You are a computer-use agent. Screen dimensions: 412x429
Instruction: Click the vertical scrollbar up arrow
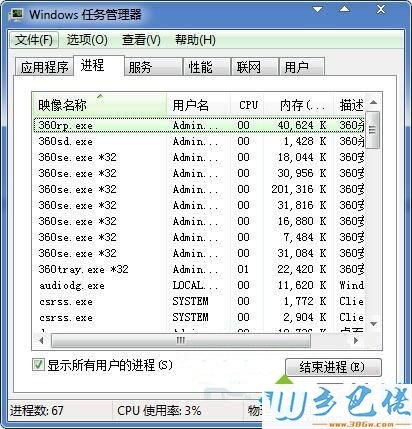point(373,102)
